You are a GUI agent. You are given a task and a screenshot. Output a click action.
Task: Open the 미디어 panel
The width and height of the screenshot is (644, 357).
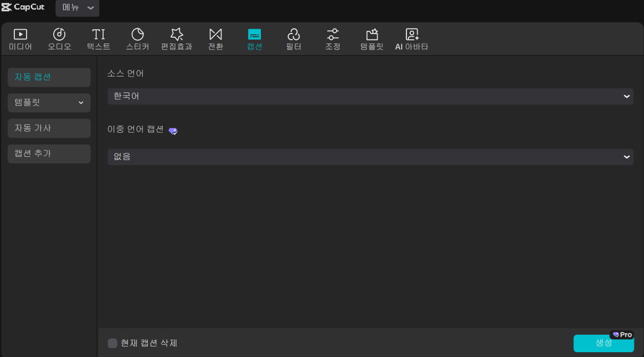(21, 38)
